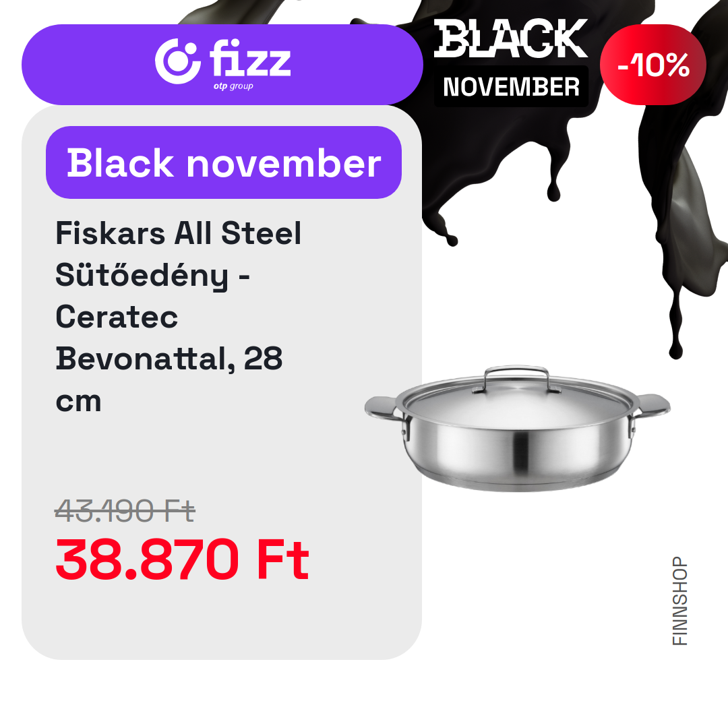Click the large BLACK headline logo
This screenshot has height=728, width=728.
(x=511, y=39)
